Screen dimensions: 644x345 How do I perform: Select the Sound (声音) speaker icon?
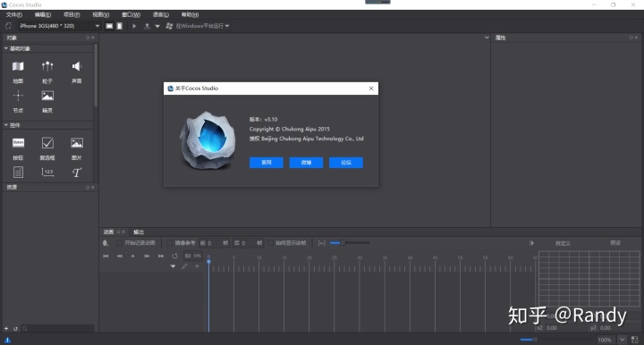pos(76,66)
